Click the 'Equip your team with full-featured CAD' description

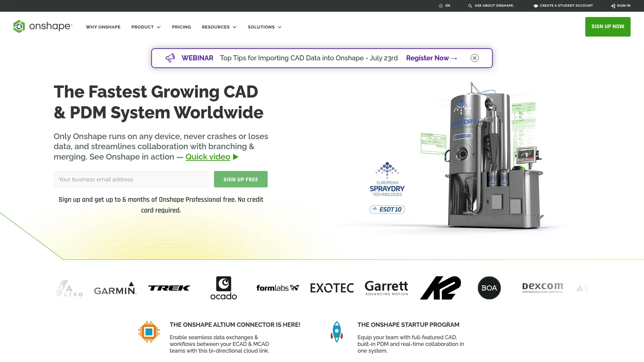tap(411, 344)
